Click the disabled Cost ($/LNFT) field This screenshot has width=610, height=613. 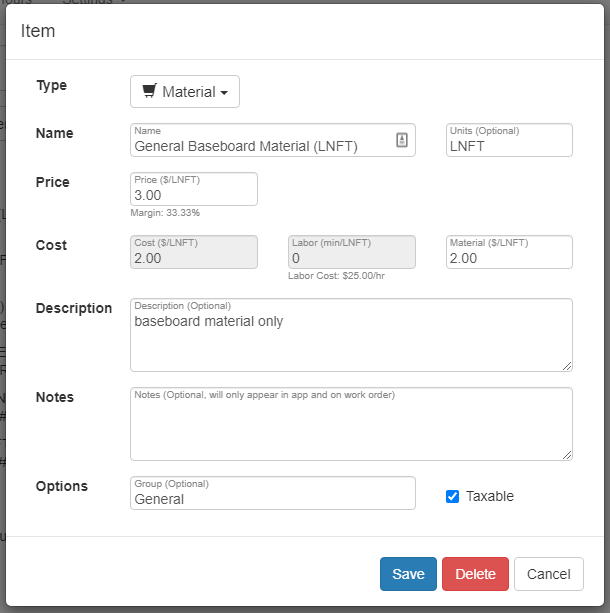click(194, 252)
